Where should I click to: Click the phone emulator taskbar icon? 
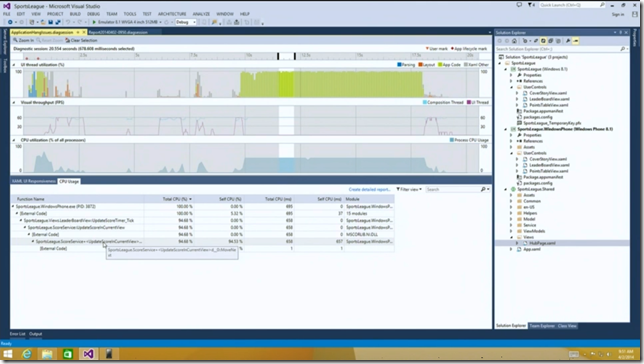click(x=109, y=354)
